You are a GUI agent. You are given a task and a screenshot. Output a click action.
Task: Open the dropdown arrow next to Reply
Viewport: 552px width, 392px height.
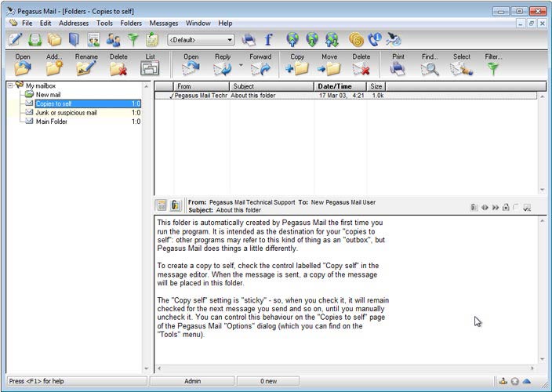click(x=241, y=66)
